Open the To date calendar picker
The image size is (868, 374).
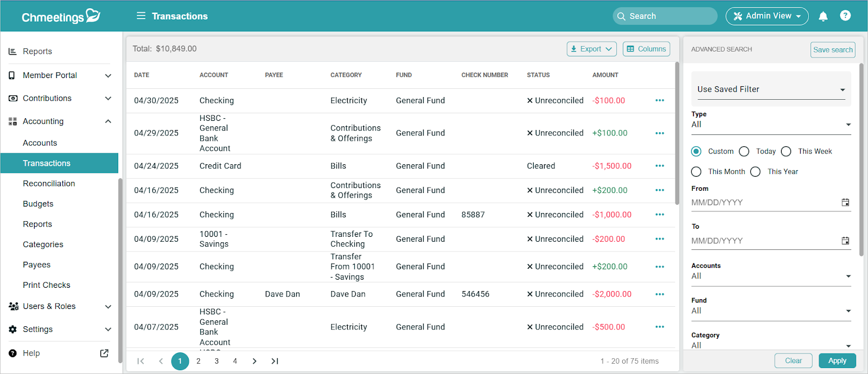[x=845, y=241]
